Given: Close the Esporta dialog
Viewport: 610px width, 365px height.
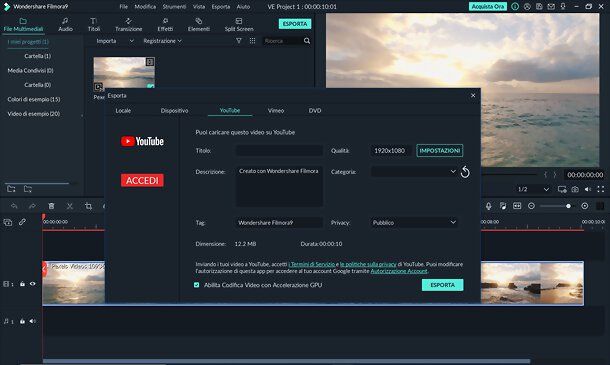Looking at the screenshot, I should [x=473, y=95].
